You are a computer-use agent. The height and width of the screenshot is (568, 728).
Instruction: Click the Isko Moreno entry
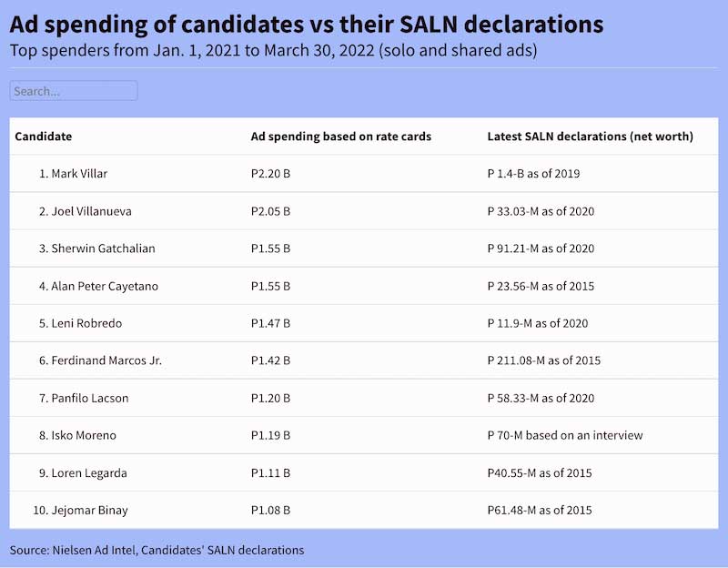[x=77, y=435]
